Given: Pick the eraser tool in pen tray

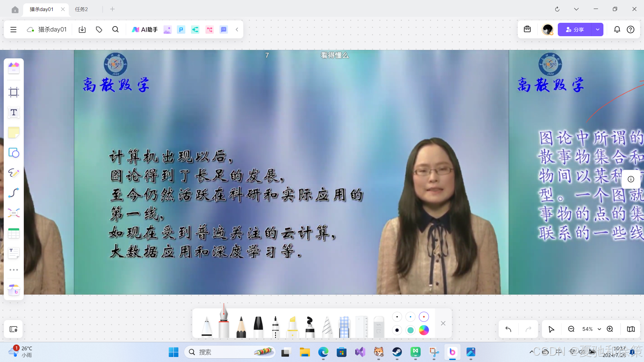Looking at the screenshot, I should click(x=378, y=327).
